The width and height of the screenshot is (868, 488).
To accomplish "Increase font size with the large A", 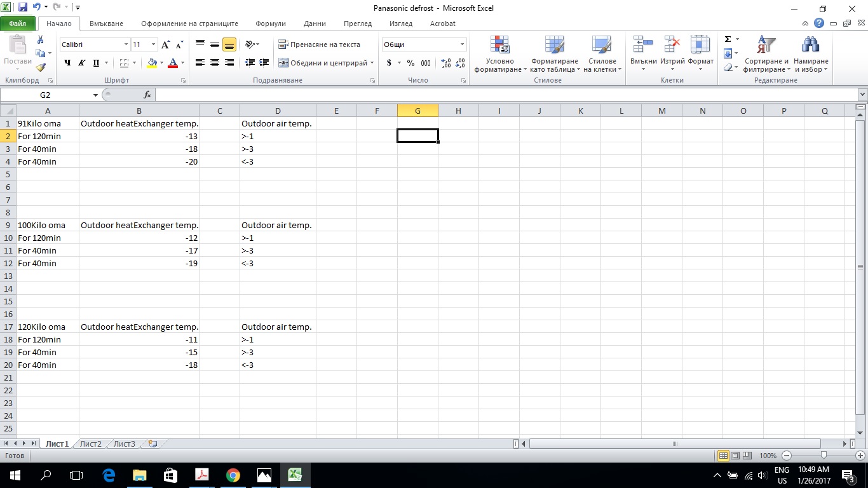I will (x=165, y=44).
